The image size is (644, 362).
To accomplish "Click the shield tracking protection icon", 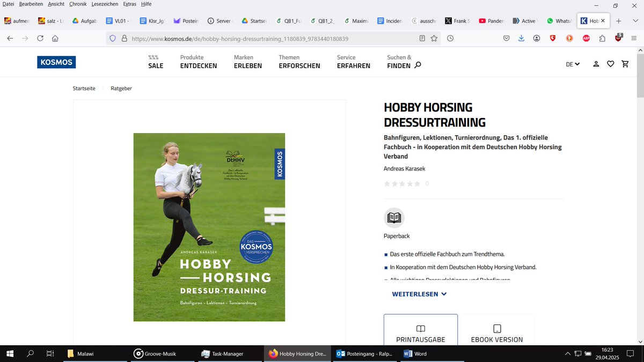I will [113, 39].
